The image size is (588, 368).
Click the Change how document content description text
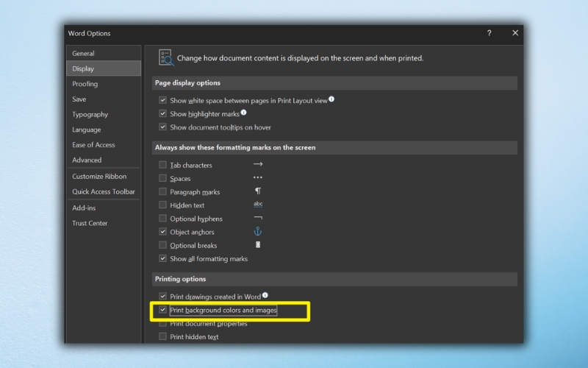[300, 58]
